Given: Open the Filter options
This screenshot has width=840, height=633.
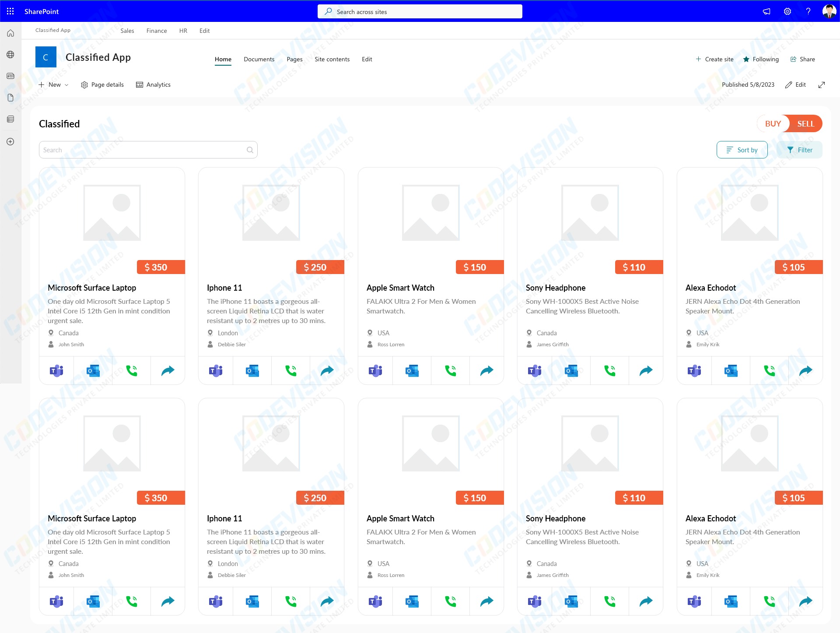Looking at the screenshot, I should [x=800, y=150].
